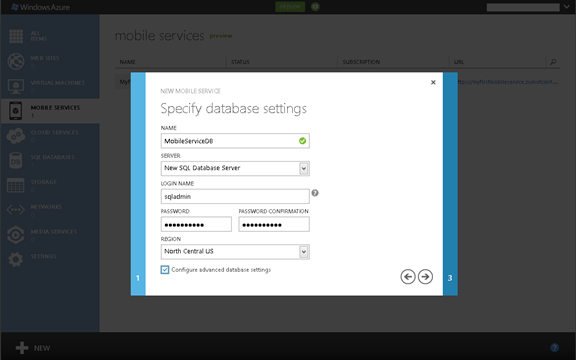Open the Media Services play icon
Screen dimensions: 576x360
16,235
